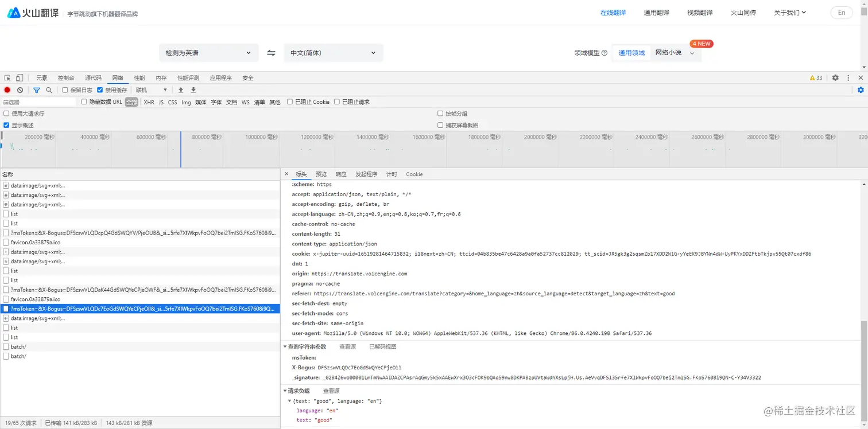Image resolution: width=868 pixels, height=429 pixels.
Task: Expand the domain model chevron after 网络小说
Action: [x=692, y=53]
